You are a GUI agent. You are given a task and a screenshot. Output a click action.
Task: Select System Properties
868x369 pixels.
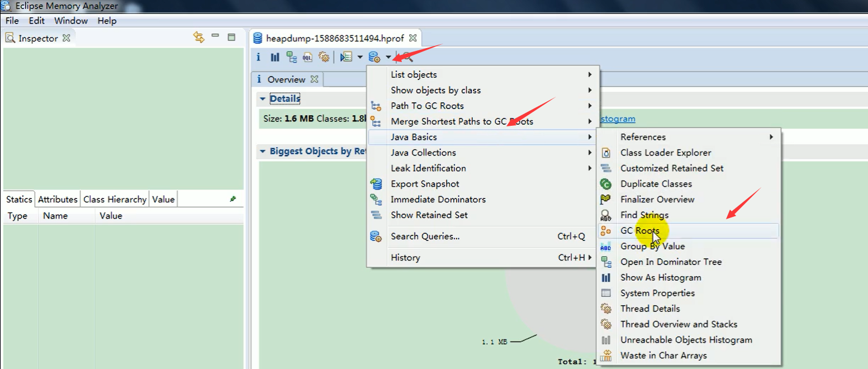tap(689, 294)
